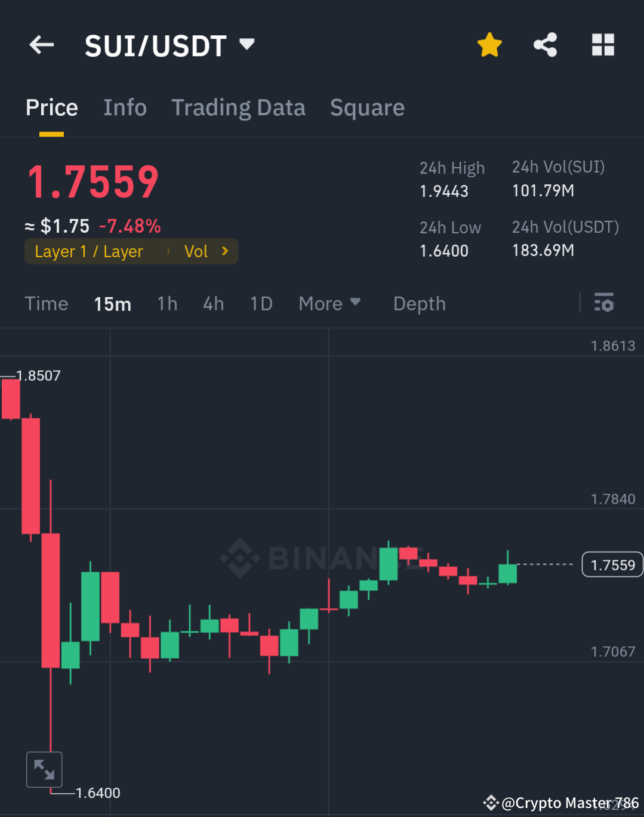Open the Layer 1 / Layer category tag
Screen dimensions: 644x817
click(x=88, y=251)
